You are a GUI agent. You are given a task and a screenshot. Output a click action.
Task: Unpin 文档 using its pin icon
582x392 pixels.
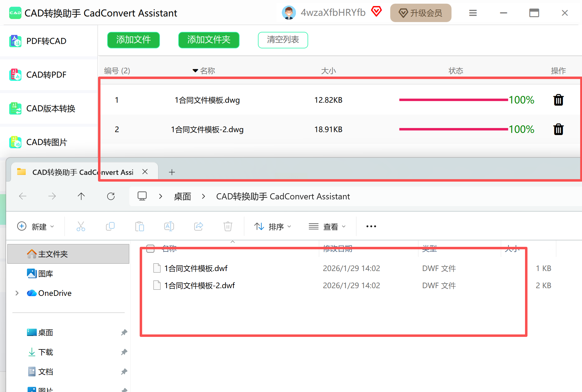[x=124, y=371]
